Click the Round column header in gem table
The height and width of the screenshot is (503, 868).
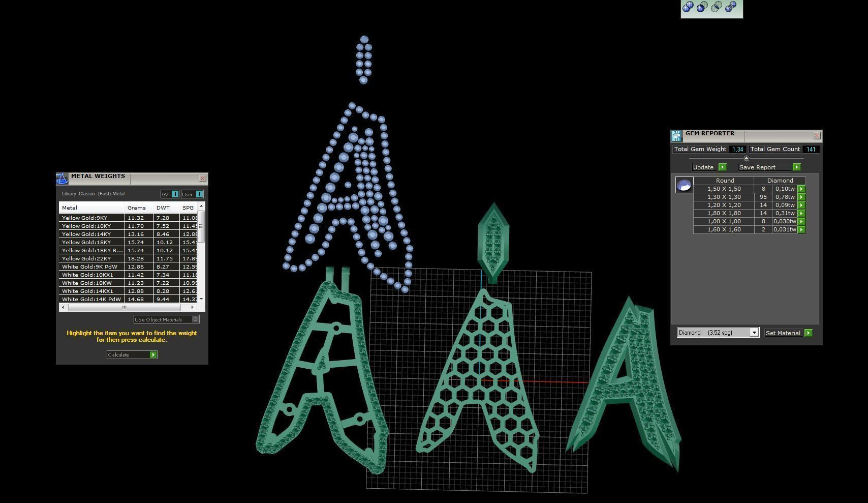coord(725,181)
